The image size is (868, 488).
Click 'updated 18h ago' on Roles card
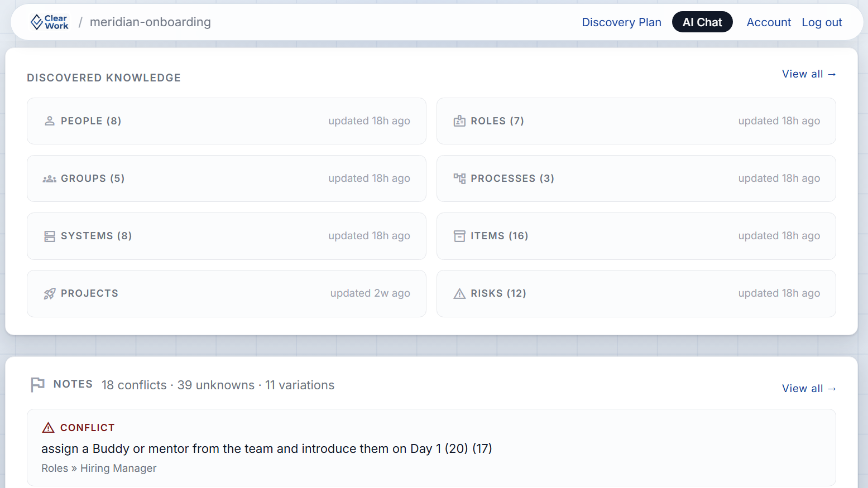(779, 121)
